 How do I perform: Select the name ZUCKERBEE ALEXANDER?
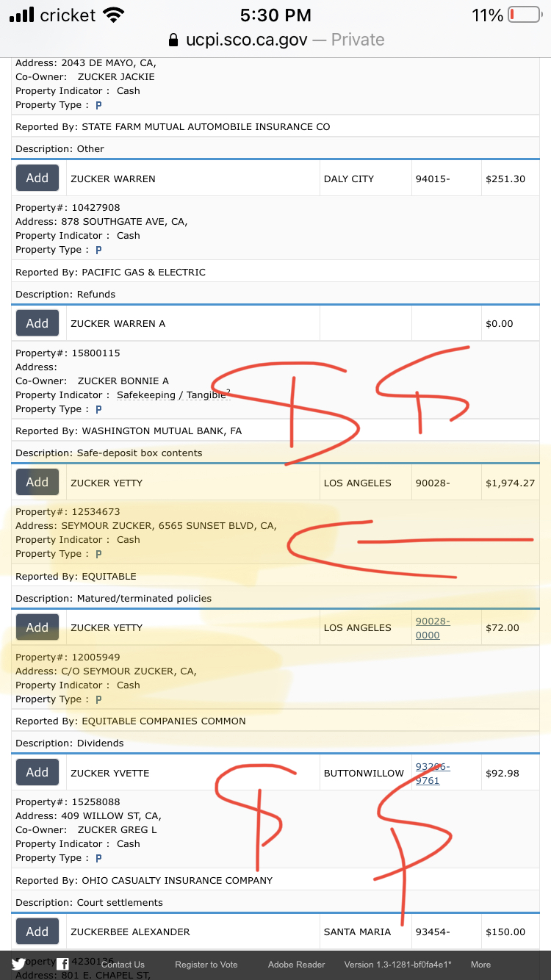pos(130,932)
